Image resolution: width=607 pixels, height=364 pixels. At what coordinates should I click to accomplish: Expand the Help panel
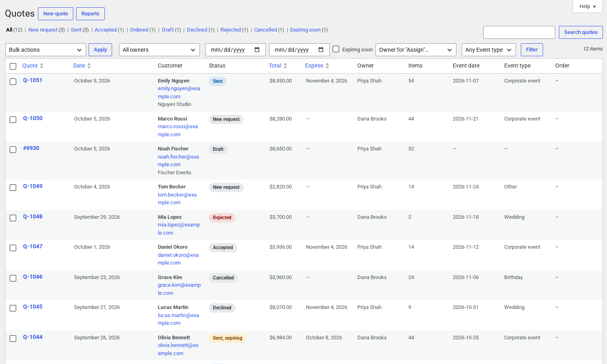588,6
